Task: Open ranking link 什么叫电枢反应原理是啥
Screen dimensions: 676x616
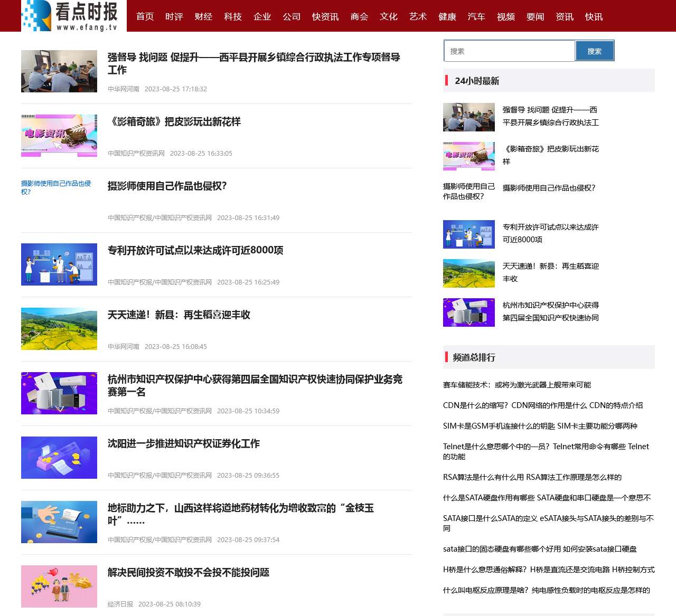Action: (547, 590)
